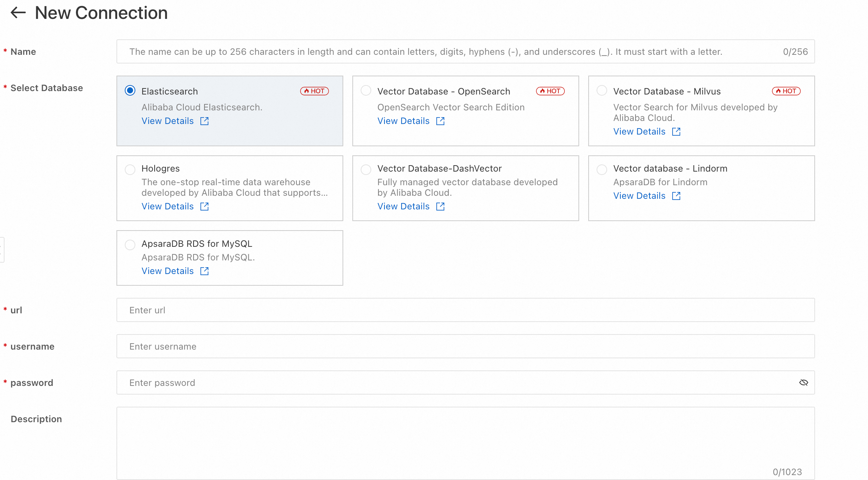Click into the Enter url field

coord(465,310)
